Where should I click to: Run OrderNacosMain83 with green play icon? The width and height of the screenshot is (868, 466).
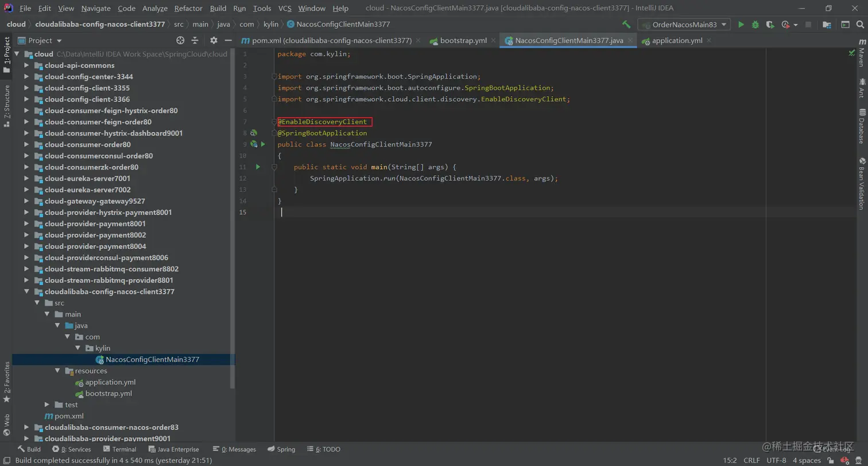tap(741, 25)
